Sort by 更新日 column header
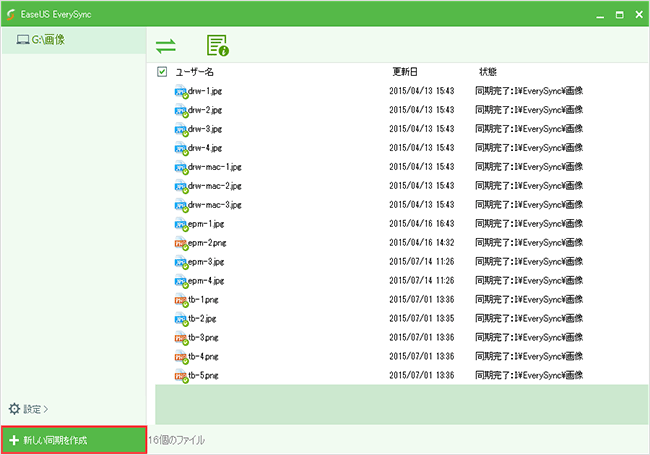This screenshot has width=650, height=455. click(x=405, y=72)
